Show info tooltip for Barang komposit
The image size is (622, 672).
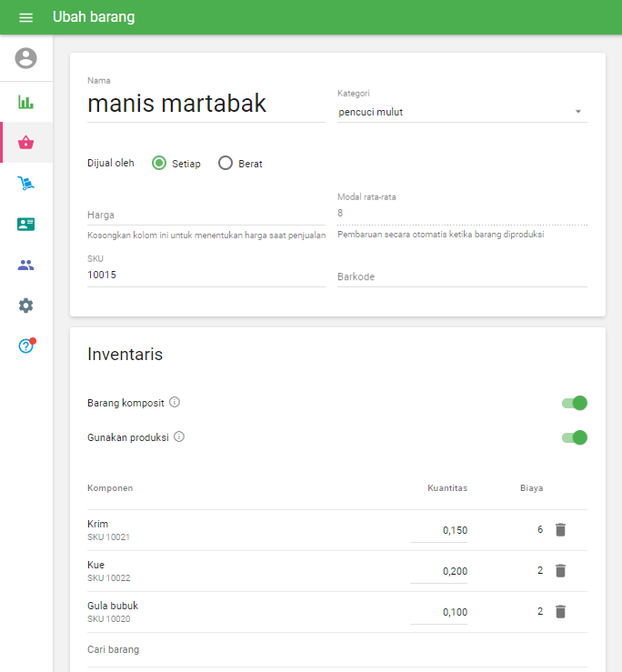(175, 402)
